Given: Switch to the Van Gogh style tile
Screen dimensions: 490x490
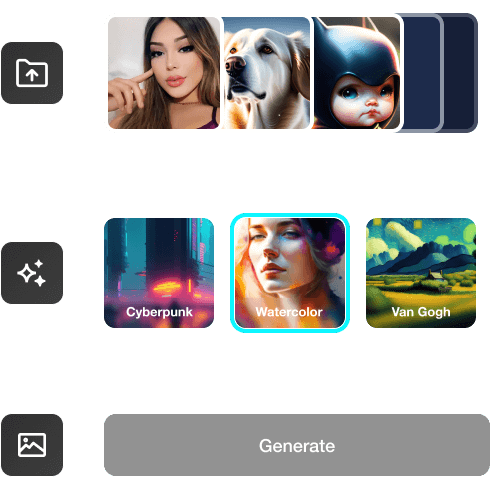Looking at the screenshot, I should tap(421, 273).
